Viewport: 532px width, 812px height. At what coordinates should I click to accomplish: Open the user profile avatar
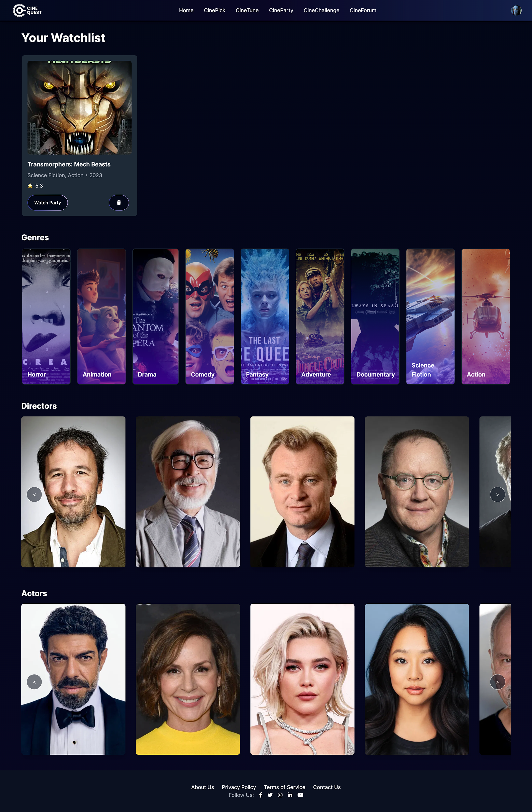coord(516,10)
